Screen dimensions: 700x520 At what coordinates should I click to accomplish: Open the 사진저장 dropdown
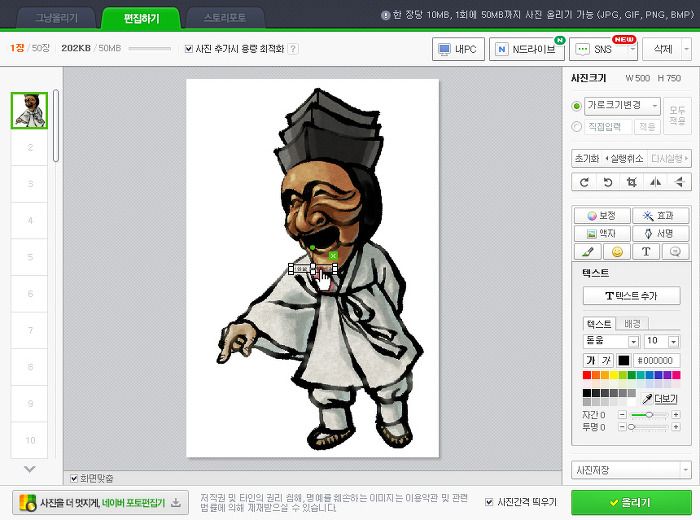tap(631, 470)
